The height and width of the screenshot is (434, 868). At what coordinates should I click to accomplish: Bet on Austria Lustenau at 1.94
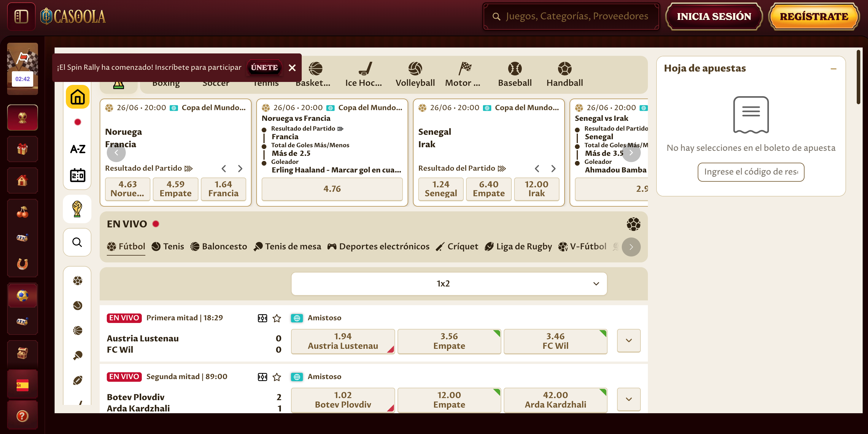coord(343,341)
